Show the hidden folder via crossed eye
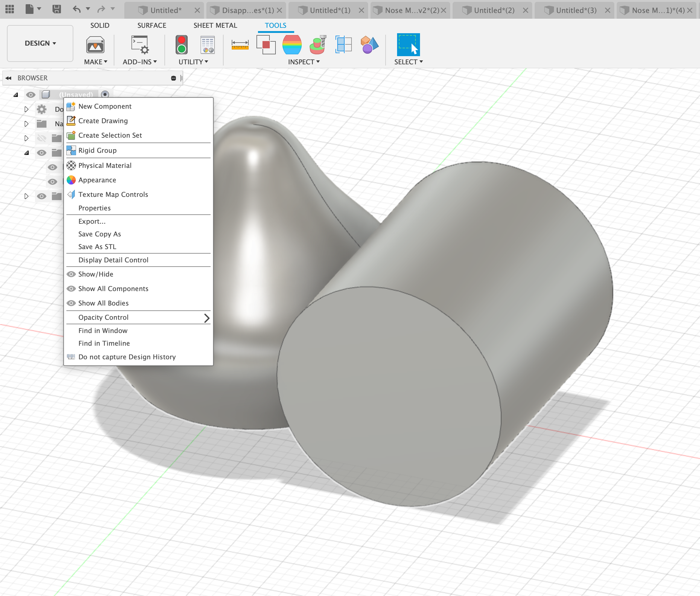The width and height of the screenshot is (700, 596). pyautogui.click(x=42, y=138)
